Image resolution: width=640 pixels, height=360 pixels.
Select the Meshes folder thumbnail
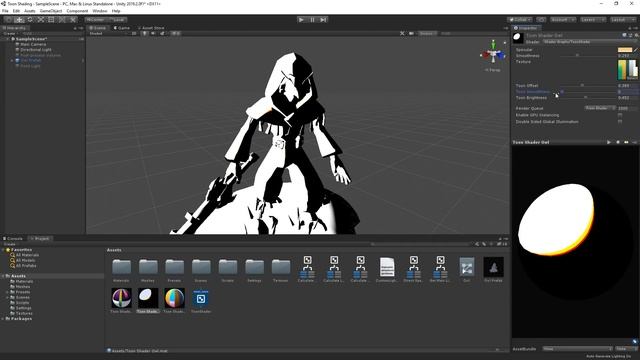click(x=148, y=267)
